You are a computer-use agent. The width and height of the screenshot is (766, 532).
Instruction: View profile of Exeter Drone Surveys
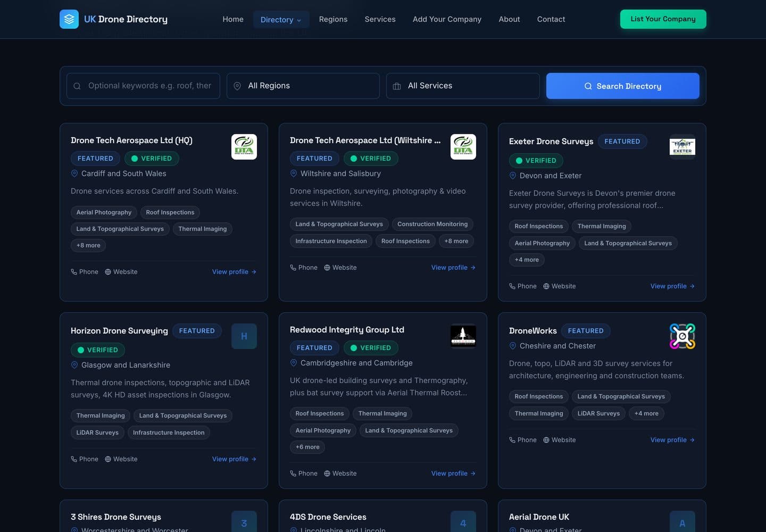coord(672,286)
